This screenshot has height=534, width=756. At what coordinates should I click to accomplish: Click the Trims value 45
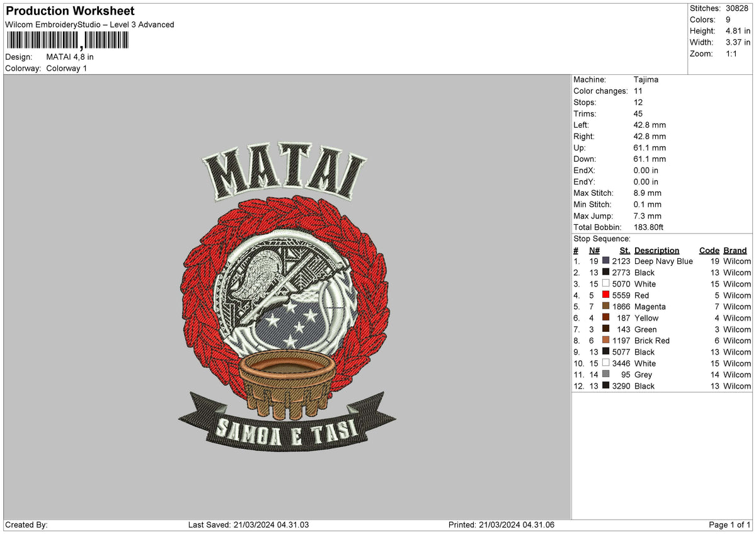[x=638, y=113]
